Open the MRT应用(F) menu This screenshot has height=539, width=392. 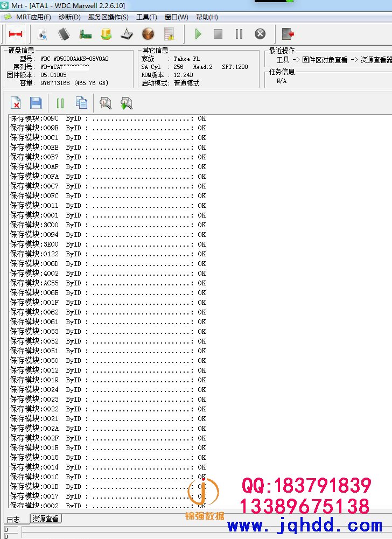click(x=33, y=17)
